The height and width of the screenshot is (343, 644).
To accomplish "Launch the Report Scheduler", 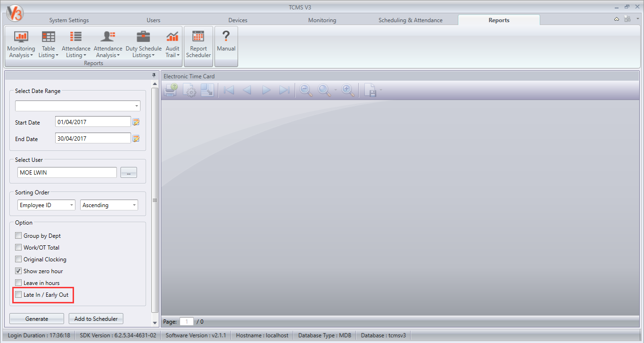I will pos(198,45).
